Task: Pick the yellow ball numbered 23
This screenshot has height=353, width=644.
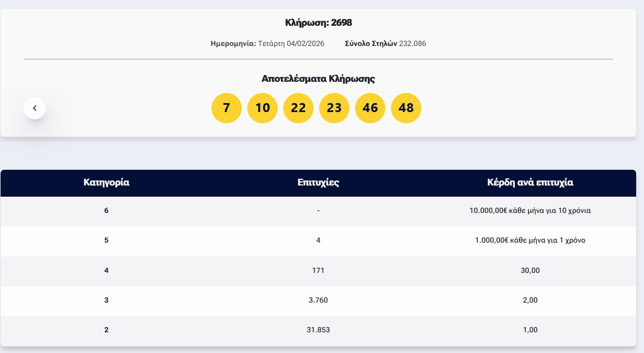Action: [x=334, y=108]
